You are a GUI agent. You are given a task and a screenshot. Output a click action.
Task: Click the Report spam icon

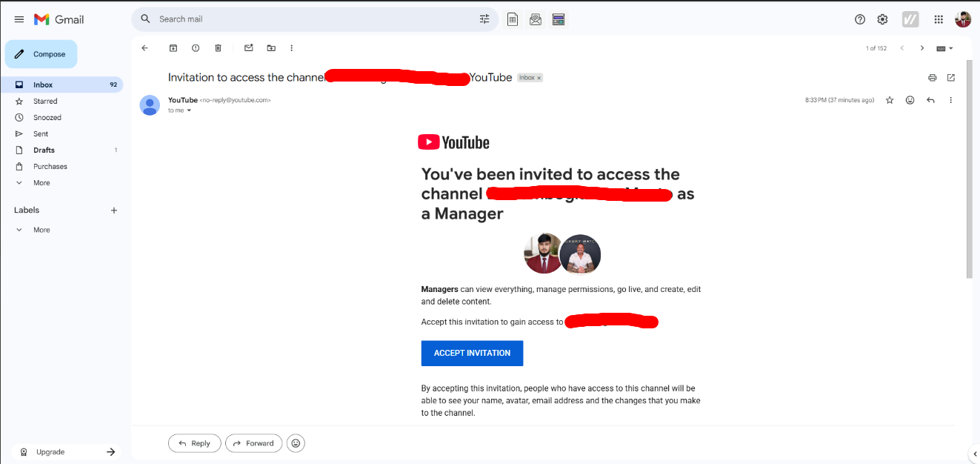pos(196,48)
